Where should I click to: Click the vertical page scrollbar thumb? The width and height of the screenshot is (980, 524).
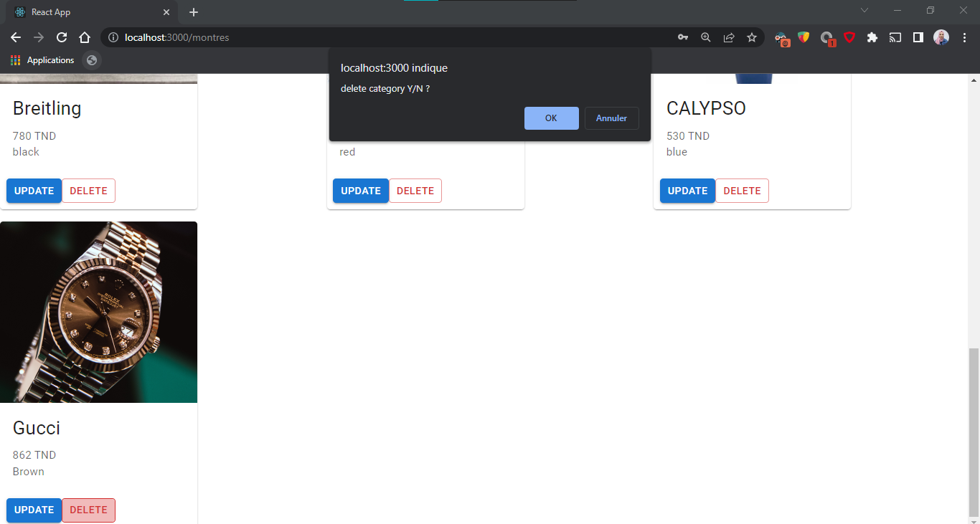pyautogui.click(x=973, y=432)
